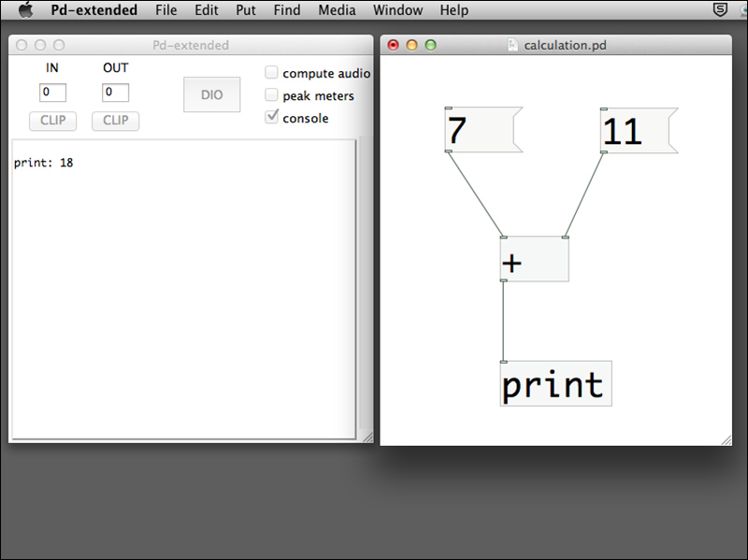Select the + object box
This screenshot has height=560, width=748.
534,259
